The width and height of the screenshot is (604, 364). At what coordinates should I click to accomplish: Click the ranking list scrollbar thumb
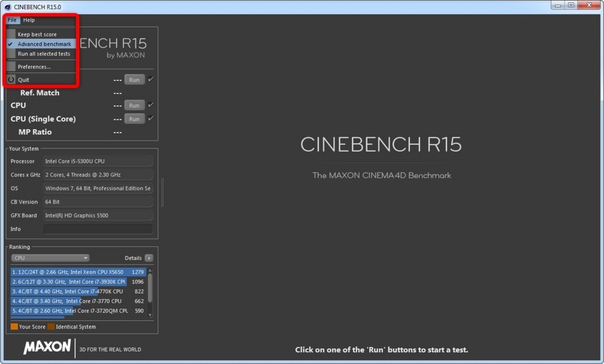coord(150,288)
